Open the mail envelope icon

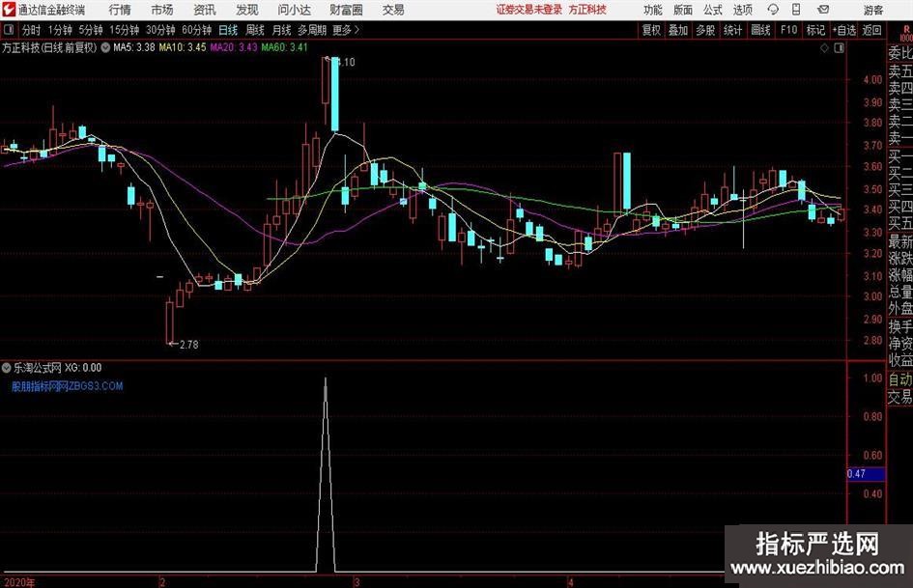click(x=823, y=10)
